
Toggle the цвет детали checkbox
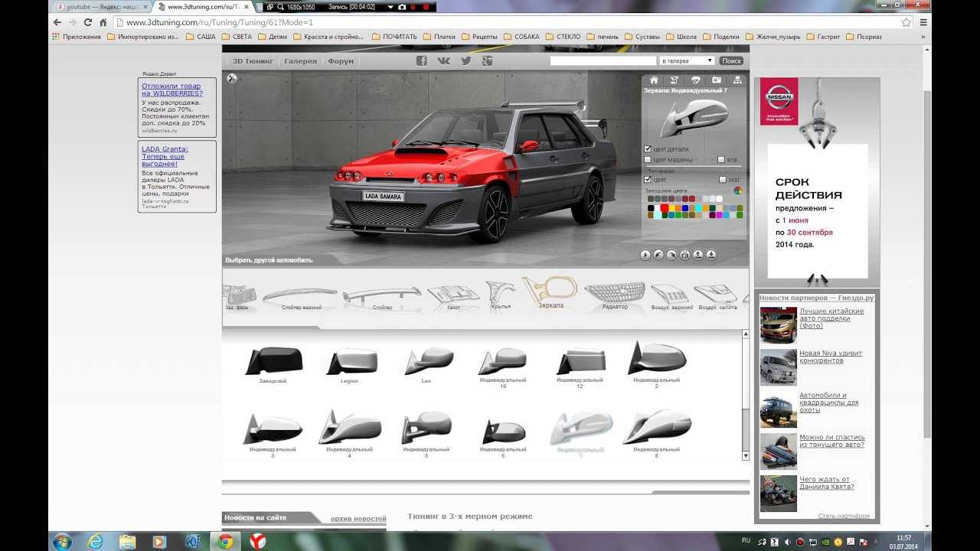click(648, 149)
